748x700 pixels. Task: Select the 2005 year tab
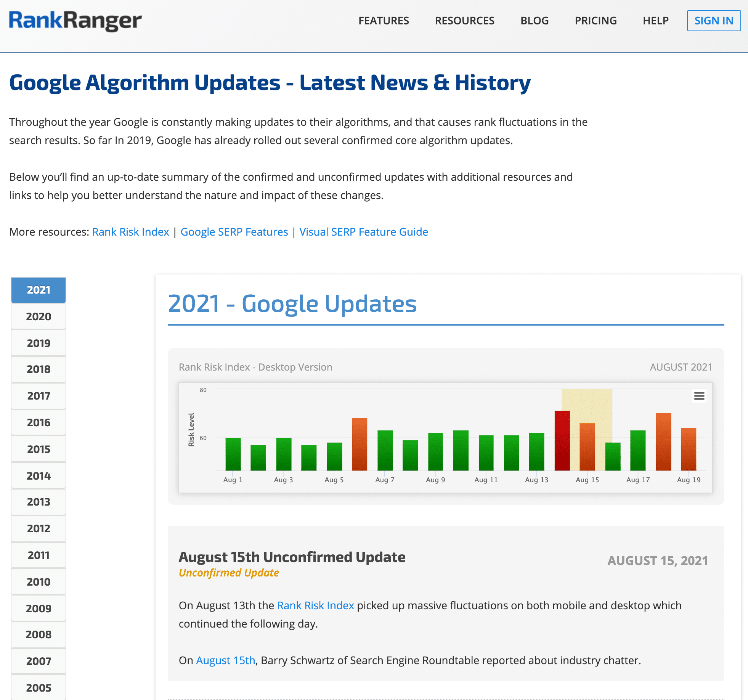point(39,688)
